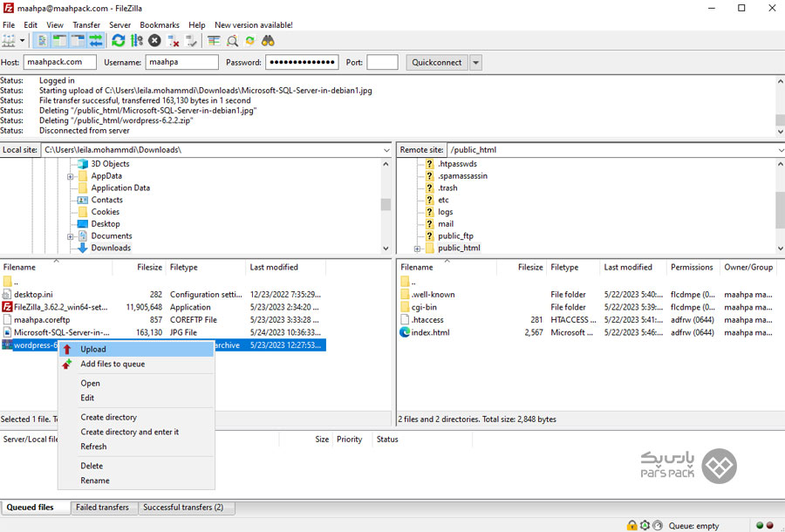The height and width of the screenshot is (532, 785).
Task: Toggle remote directory tree display
Action: pyautogui.click(x=78, y=41)
